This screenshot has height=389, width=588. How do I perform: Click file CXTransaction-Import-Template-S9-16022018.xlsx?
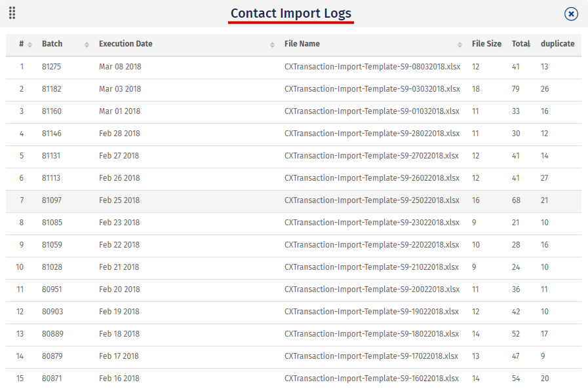click(372, 379)
